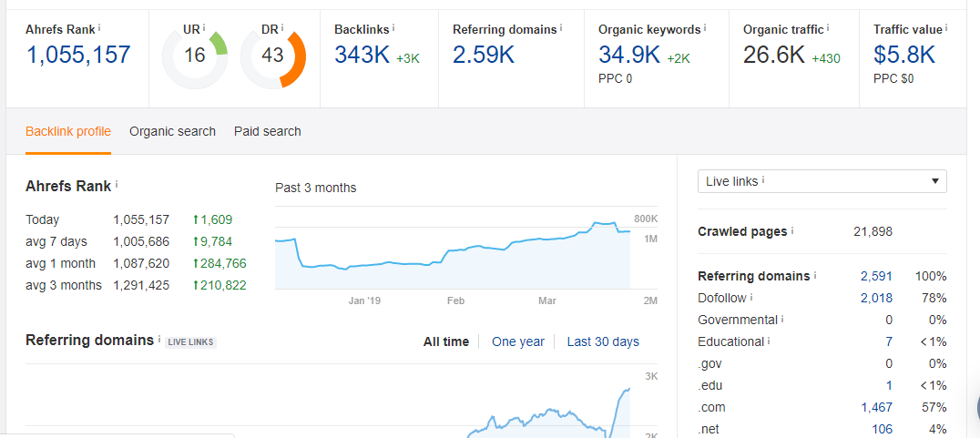Click the Past 3 months chart label
Image resolution: width=980 pixels, height=438 pixels.
click(316, 188)
